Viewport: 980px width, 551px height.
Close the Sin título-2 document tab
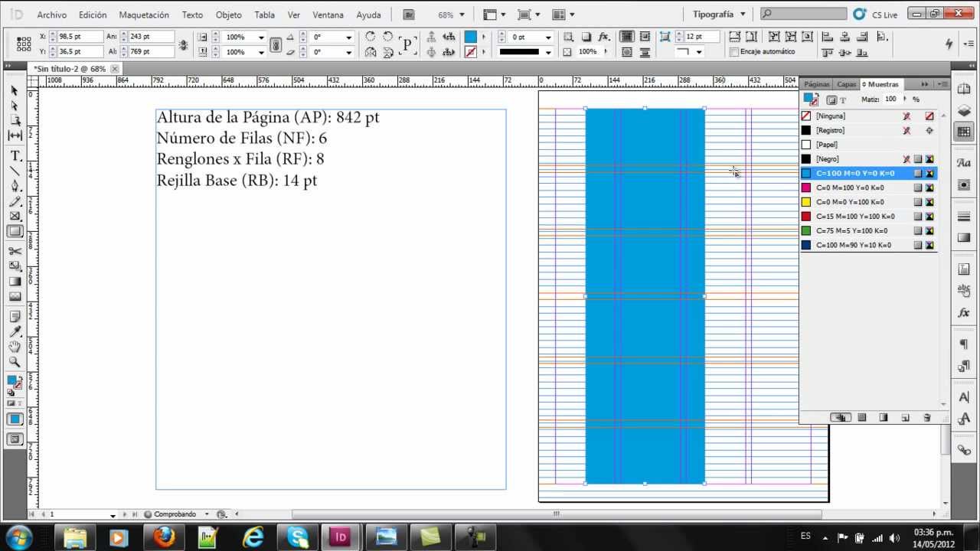click(115, 69)
